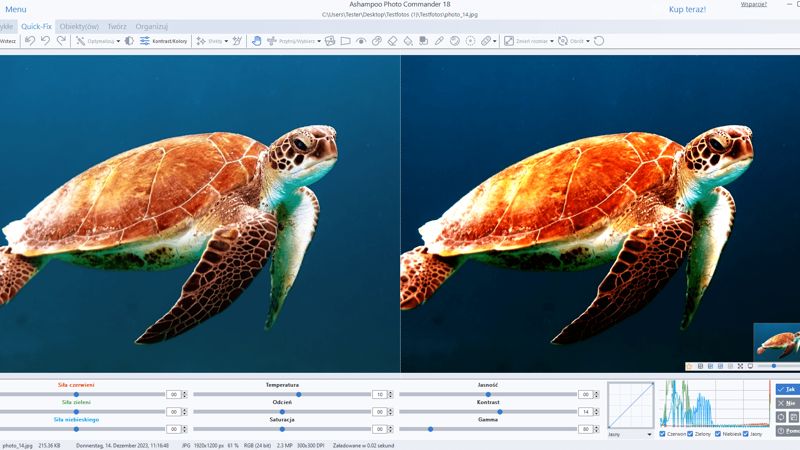Open the Zmień rozmiar dropdown arrow
Screen dimensions: 800x450
552,41
